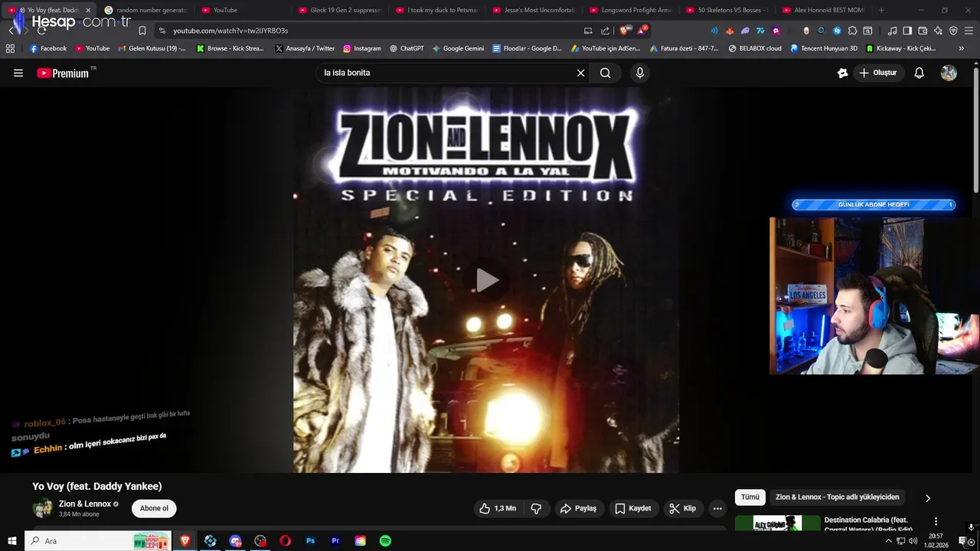
Task: Submit search with the magnifier button
Action: pos(606,73)
